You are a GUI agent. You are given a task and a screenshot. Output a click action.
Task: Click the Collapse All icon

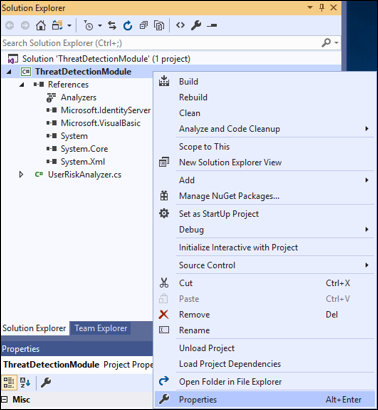pyautogui.click(x=144, y=25)
